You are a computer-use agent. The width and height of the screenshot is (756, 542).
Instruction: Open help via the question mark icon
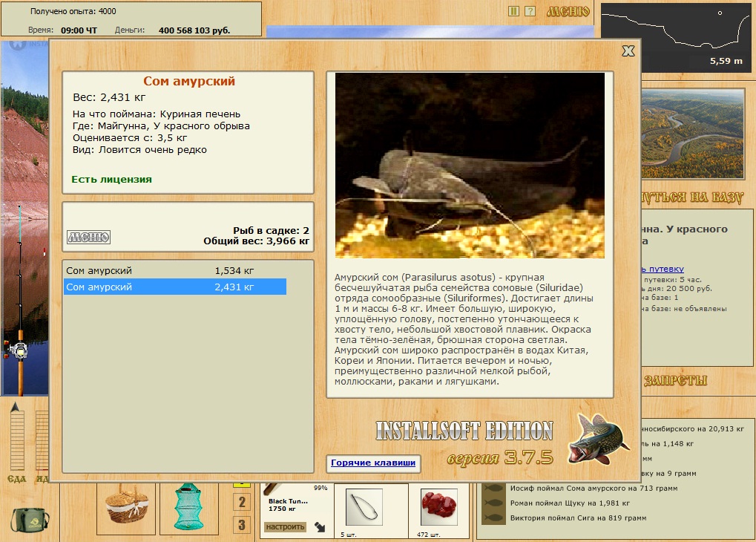[x=530, y=10]
